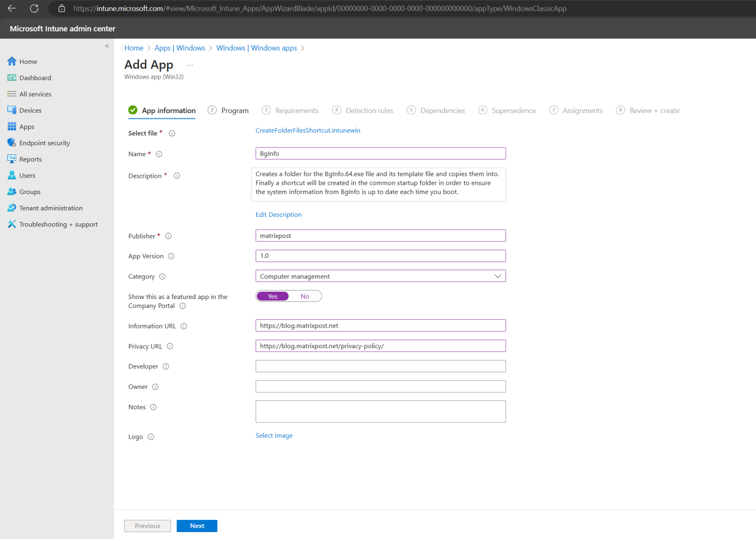
Task: Click the Devices icon in sidebar
Action: click(x=12, y=110)
